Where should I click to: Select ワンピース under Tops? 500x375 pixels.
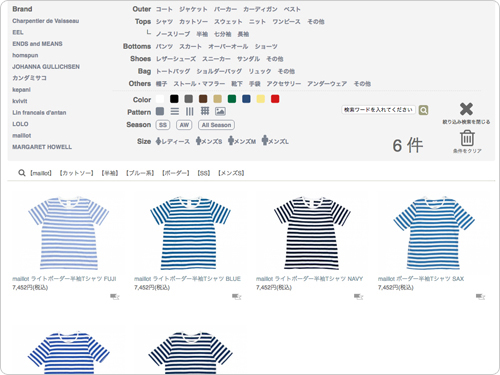(286, 22)
